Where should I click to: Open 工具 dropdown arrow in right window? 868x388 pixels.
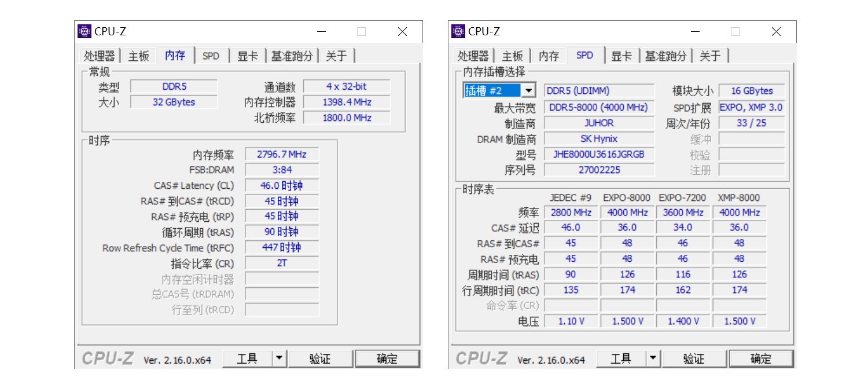point(653,359)
